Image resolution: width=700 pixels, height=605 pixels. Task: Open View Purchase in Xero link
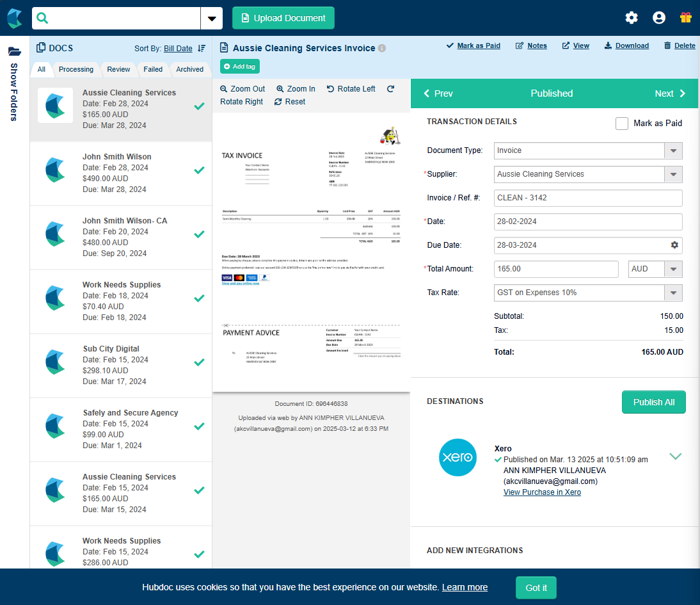(x=542, y=492)
